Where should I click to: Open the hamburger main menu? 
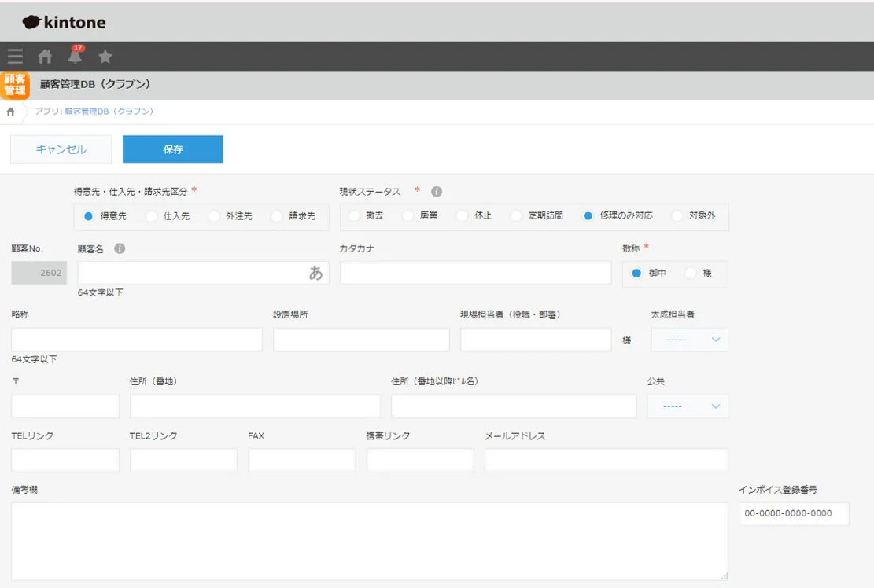(x=15, y=57)
